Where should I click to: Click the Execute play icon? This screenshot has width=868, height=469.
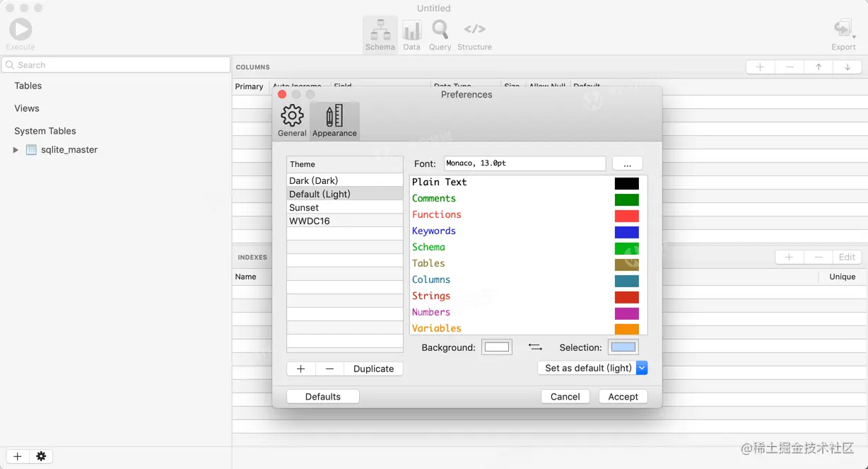pos(20,29)
